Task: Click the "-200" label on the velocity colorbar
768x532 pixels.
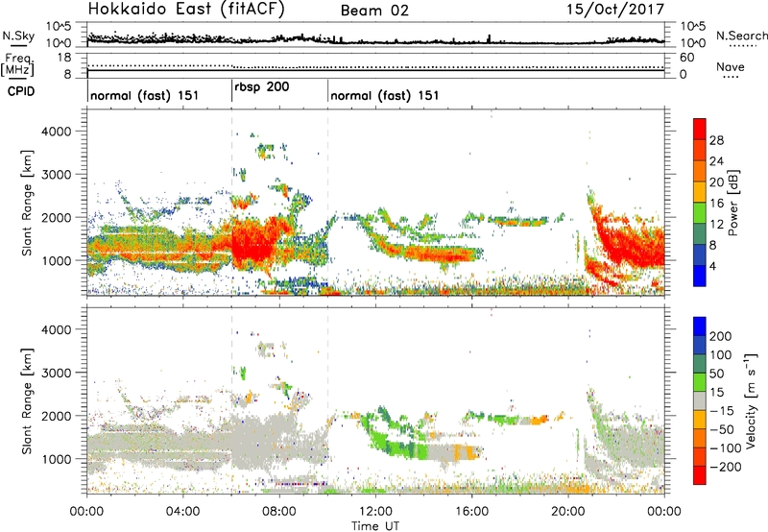Action: click(726, 467)
